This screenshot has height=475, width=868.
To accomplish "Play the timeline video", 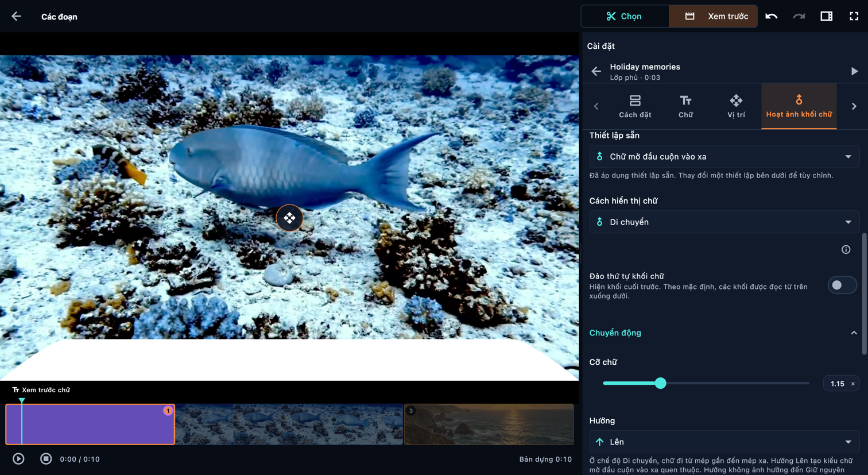I will (x=18, y=459).
